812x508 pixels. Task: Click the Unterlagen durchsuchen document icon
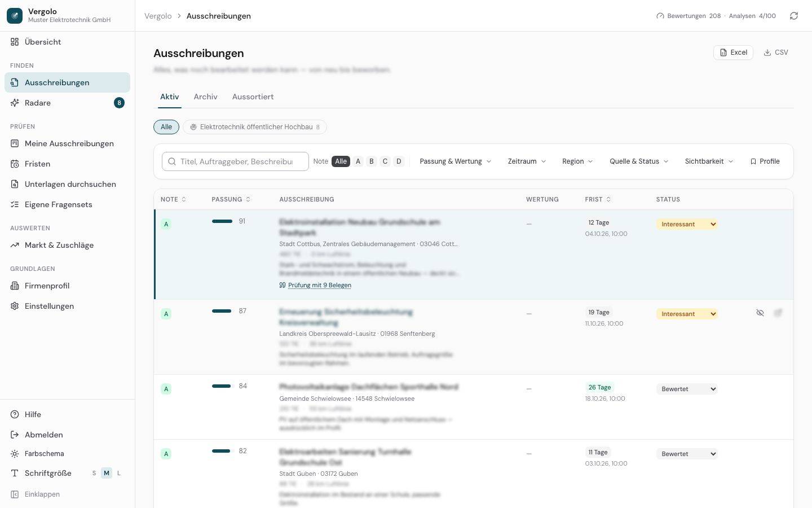[x=15, y=184]
